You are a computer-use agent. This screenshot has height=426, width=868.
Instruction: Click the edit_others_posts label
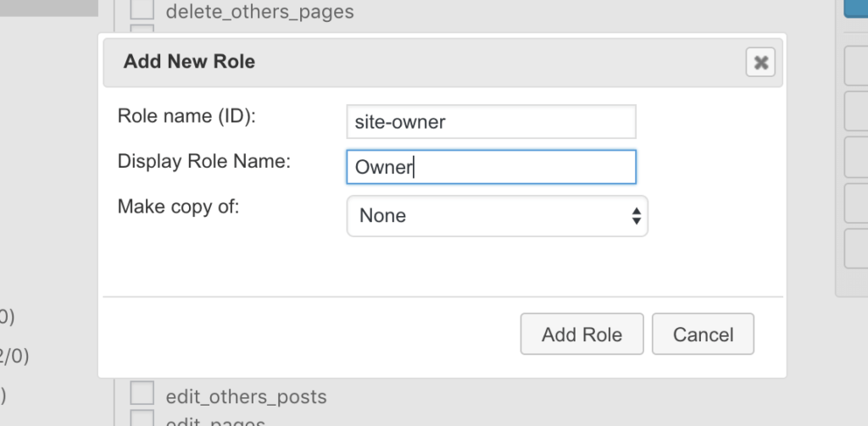(247, 396)
